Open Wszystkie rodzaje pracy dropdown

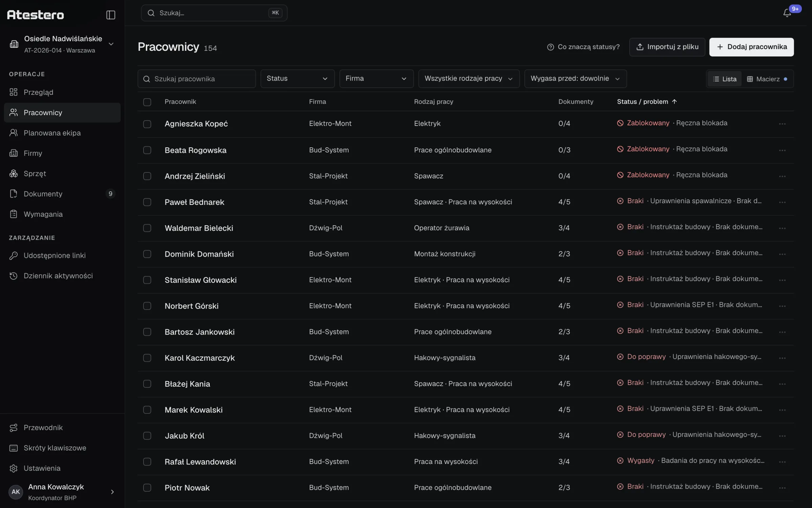tap(469, 79)
